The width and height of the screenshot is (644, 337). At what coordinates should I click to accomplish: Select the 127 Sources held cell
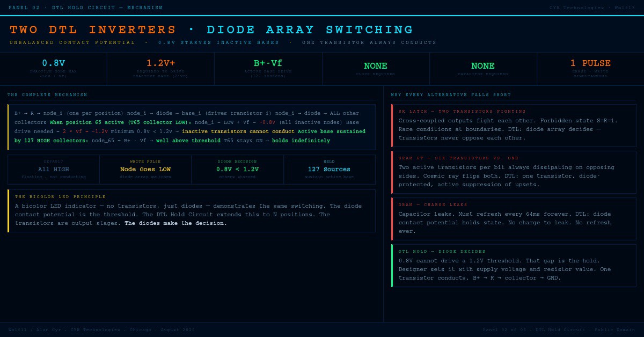coord(330,169)
